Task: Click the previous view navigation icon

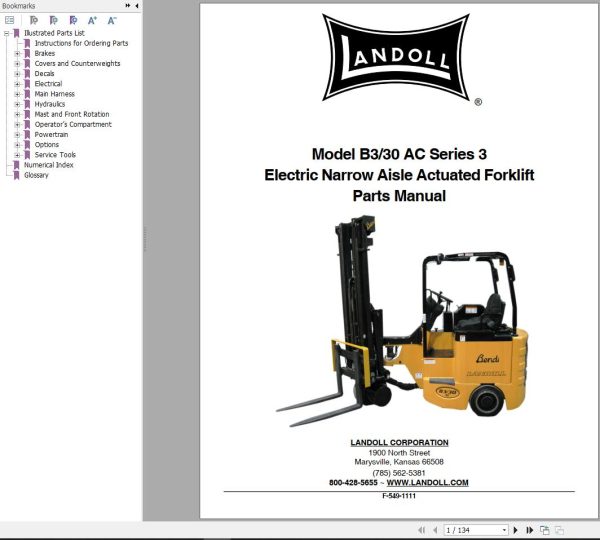Action: [545, 530]
